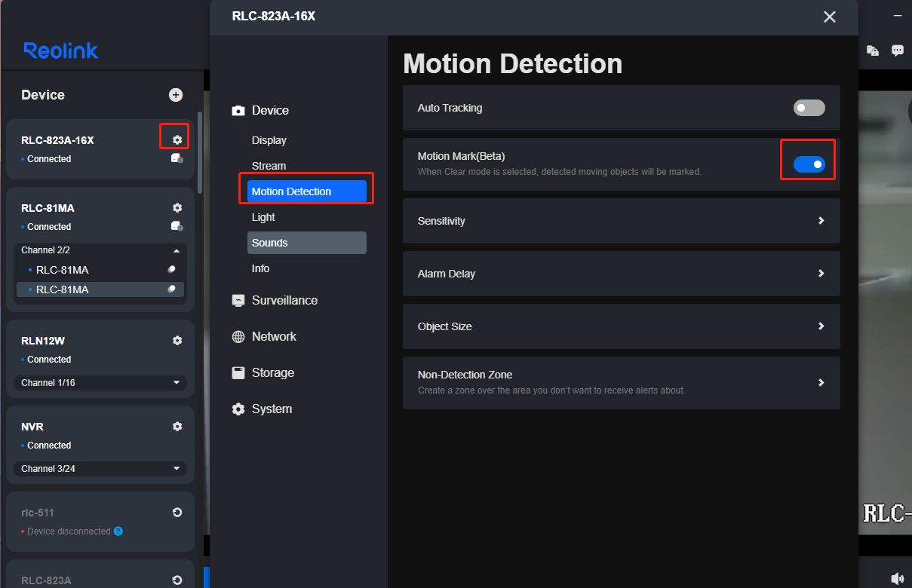Click the help icon beside Device disconnected
The height and width of the screenshot is (588, 912).
pos(118,531)
